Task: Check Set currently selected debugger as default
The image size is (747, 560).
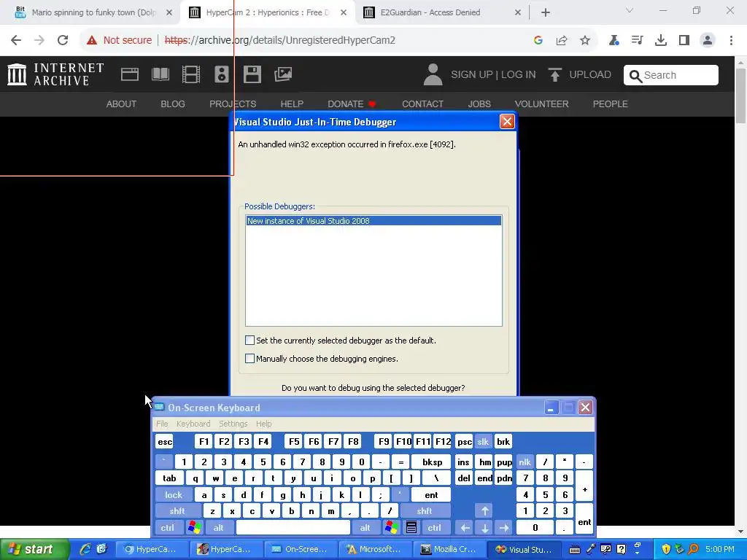Action: (x=249, y=340)
